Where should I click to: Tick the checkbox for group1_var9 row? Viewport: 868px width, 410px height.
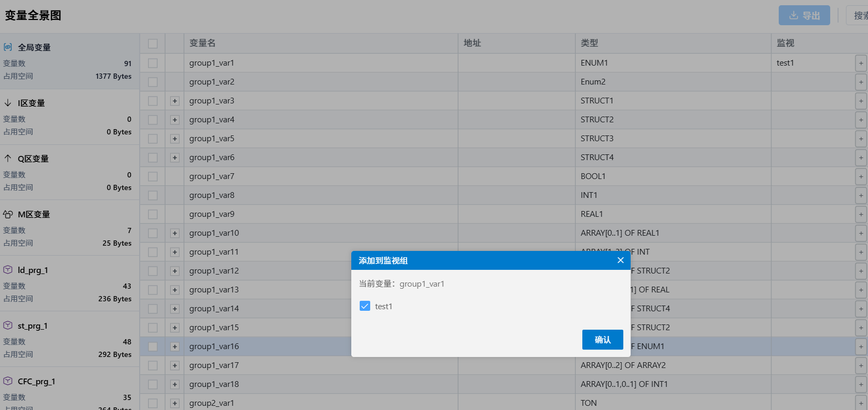coord(153,214)
